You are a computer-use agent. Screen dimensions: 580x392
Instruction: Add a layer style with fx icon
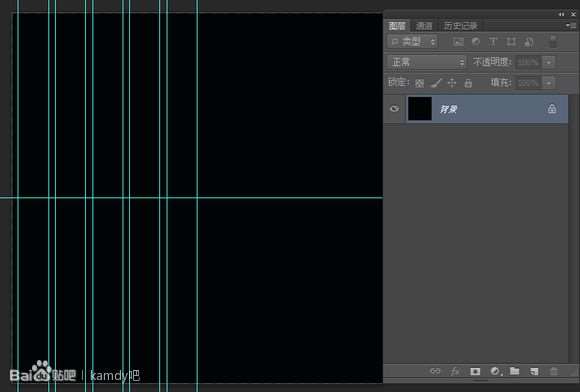point(455,371)
